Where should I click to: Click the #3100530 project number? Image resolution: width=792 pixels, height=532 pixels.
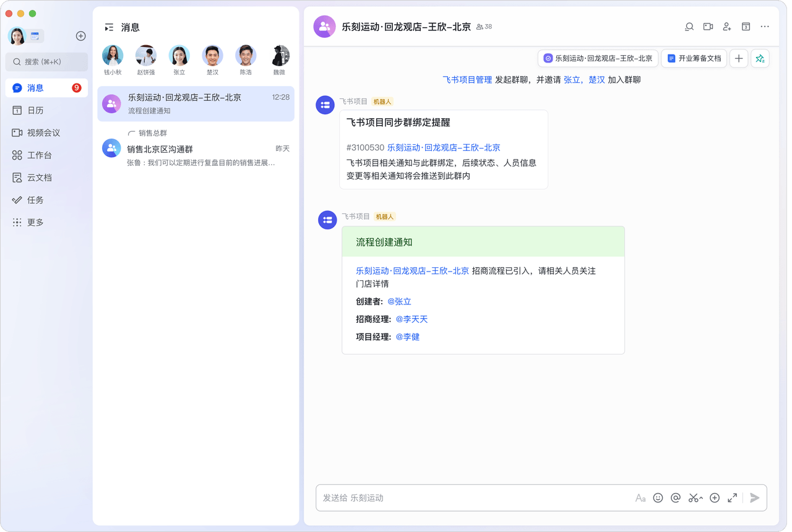coord(365,148)
